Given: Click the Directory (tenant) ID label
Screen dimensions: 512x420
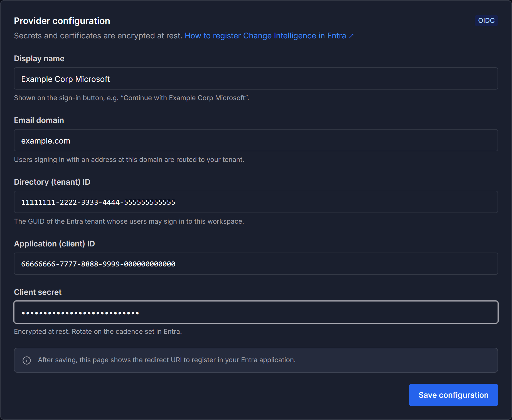Looking at the screenshot, I should pos(52,182).
